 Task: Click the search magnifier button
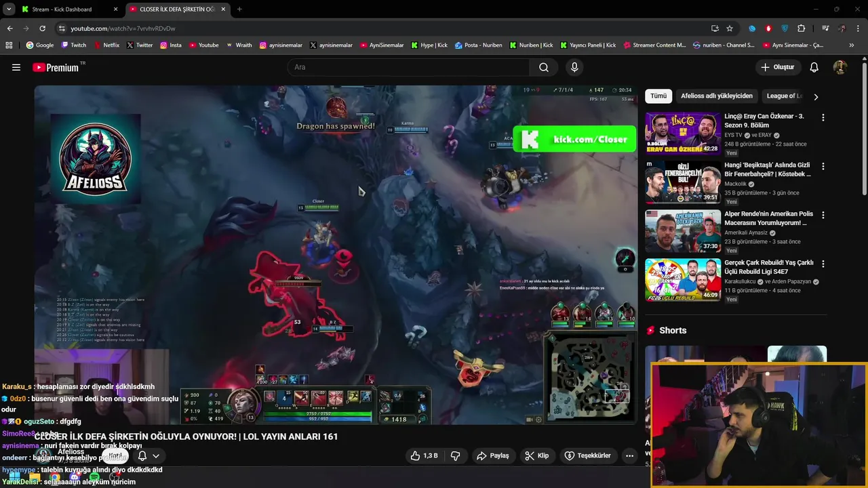(x=544, y=67)
